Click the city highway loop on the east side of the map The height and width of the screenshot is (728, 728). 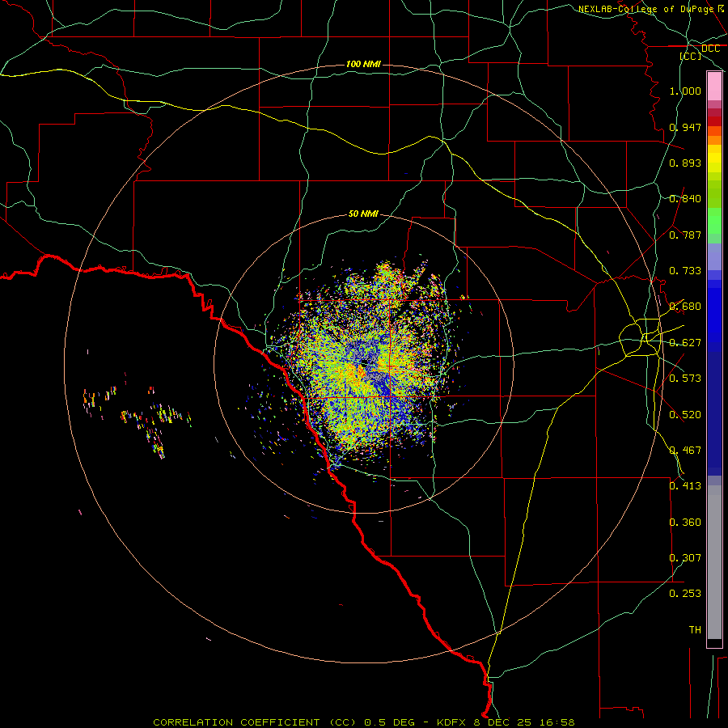(x=641, y=336)
